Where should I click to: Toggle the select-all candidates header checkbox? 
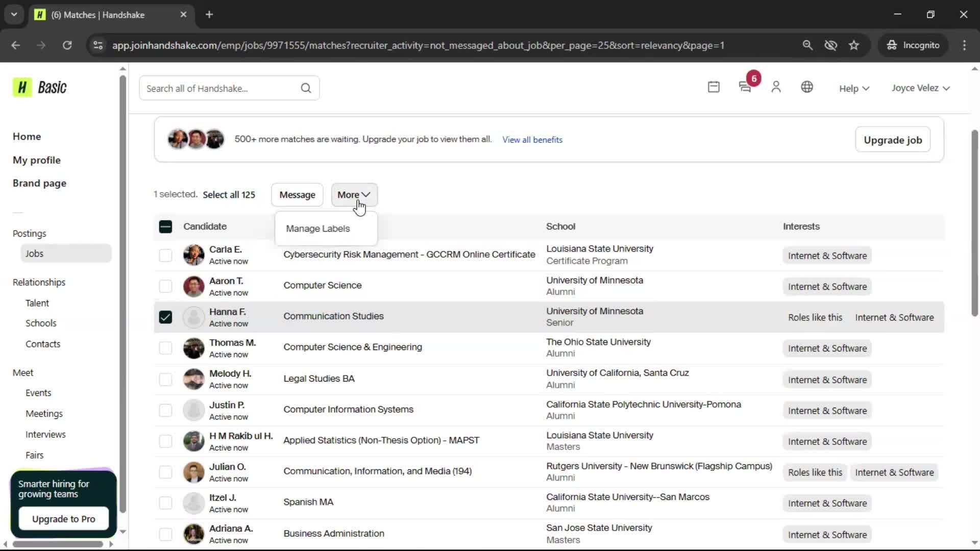[x=165, y=227]
